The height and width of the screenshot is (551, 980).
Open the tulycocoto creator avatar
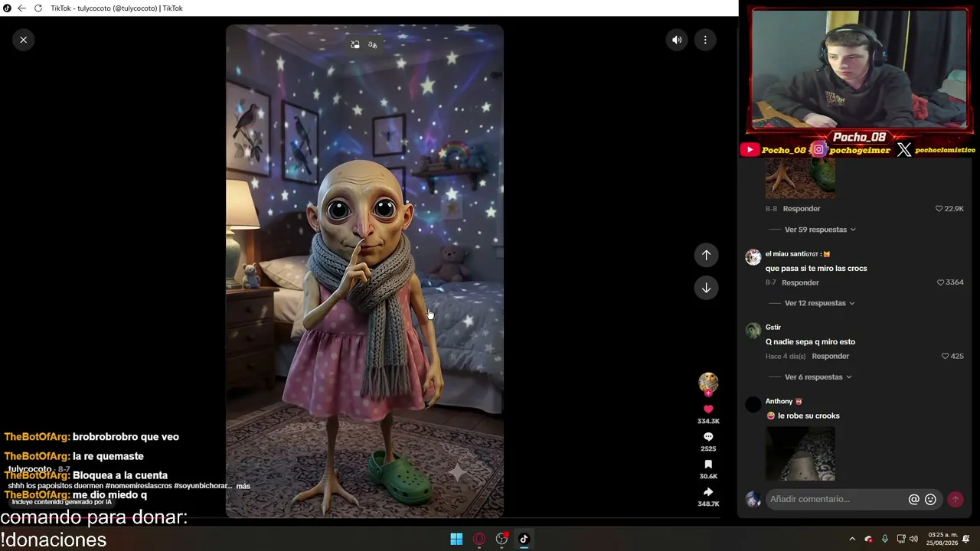point(708,382)
